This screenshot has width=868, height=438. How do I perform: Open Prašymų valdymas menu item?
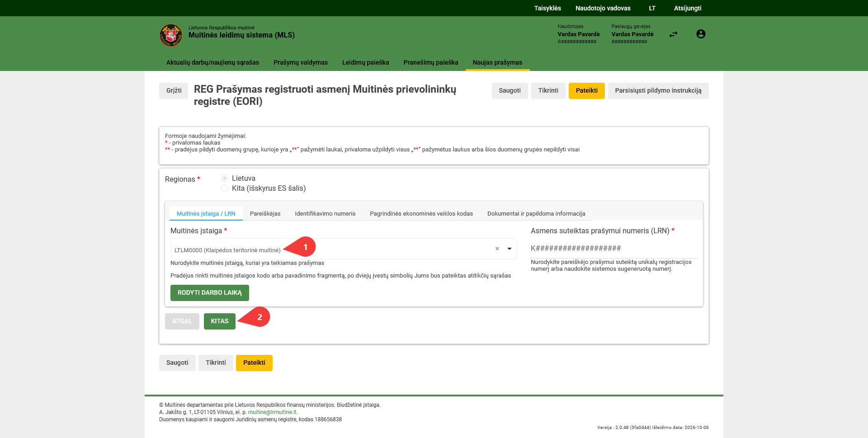tap(301, 62)
